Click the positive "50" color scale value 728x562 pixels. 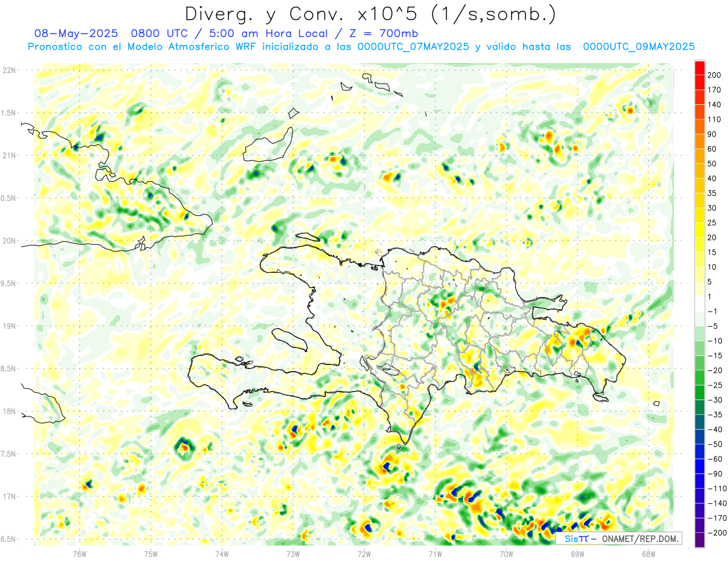click(x=712, y=164)
